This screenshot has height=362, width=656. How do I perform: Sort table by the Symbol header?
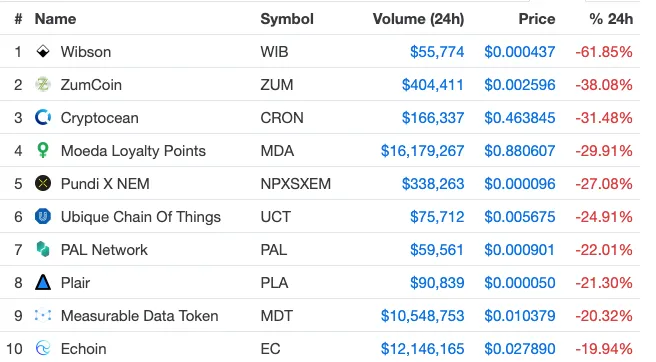point(287,19)
